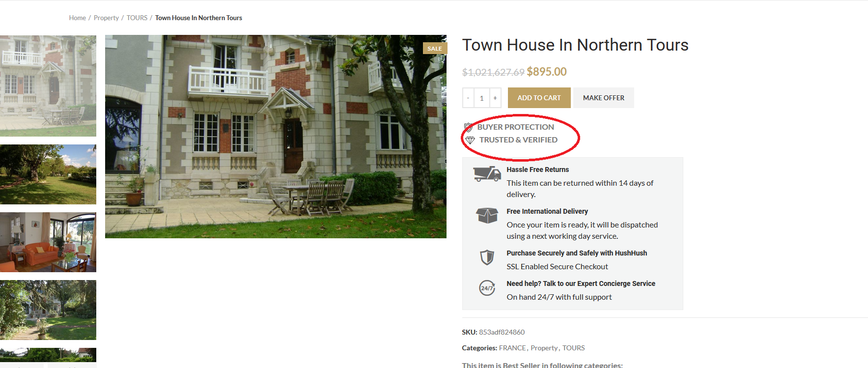This screenshot has height=368, width=868.
Task: Select the first house facade thumbnail
Action: pyautogui.click(x=48, y=85)
